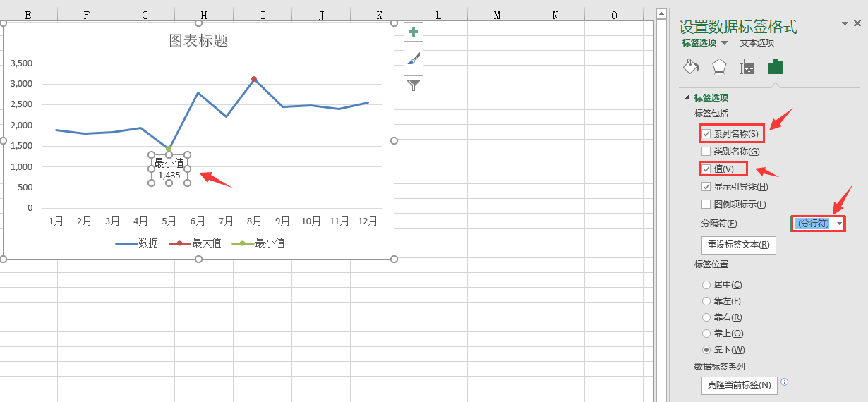Click the info icon beside 克隆当前标签
This screenshot has width=868, height=402.
784,382
